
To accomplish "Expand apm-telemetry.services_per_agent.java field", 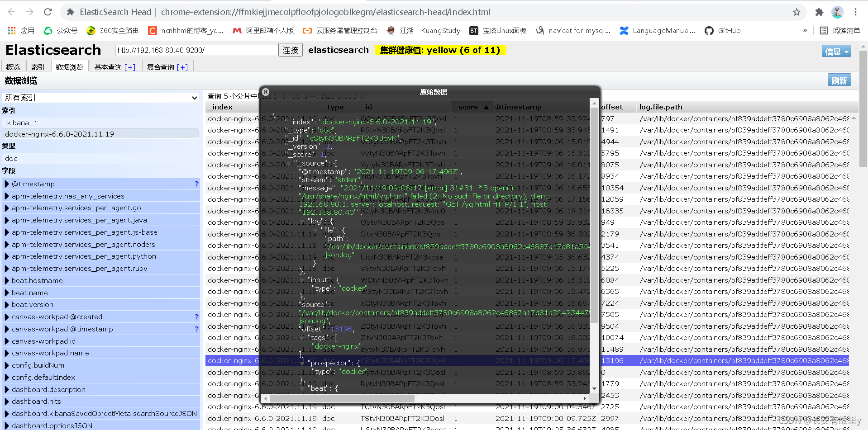I will click(x=7, y=220).
